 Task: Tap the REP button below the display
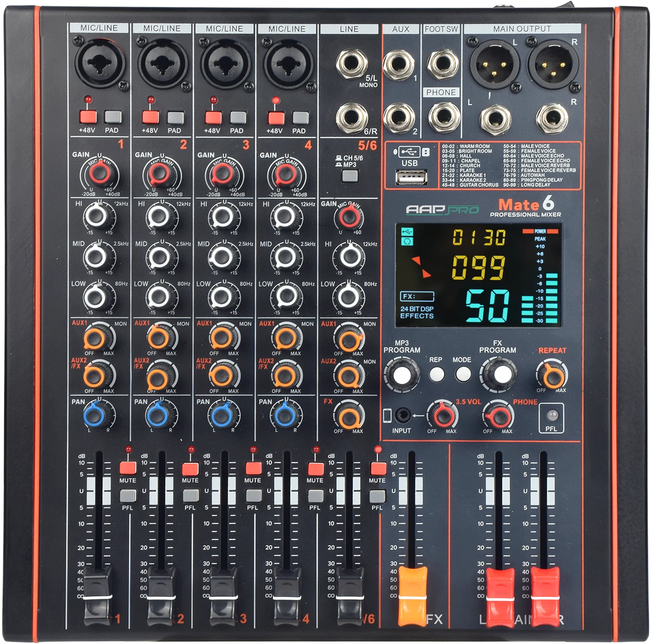(x=436, y=374)
